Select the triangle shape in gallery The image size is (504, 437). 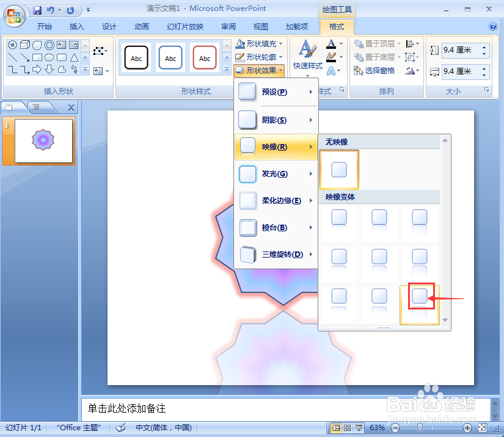pos(74,57)
